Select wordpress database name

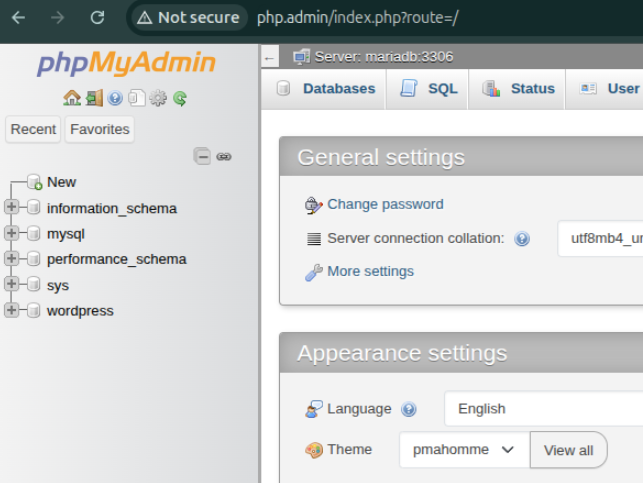[x=80, y=311]
